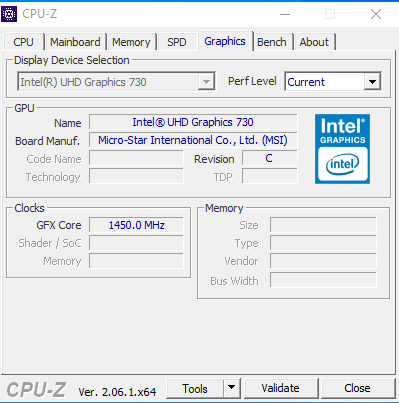Close CPU-Z with the title bar X
The width and height of the screenshot is (399, 403).
coord(376,14)
